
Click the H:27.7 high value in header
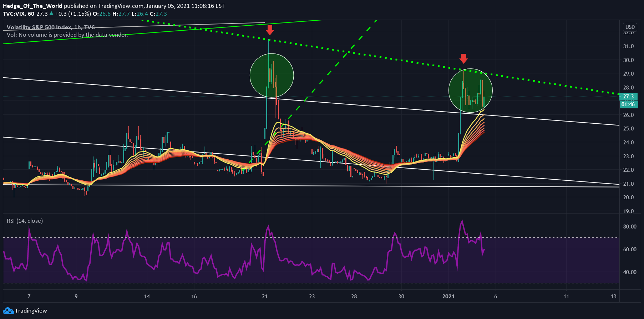coord(121,14)
